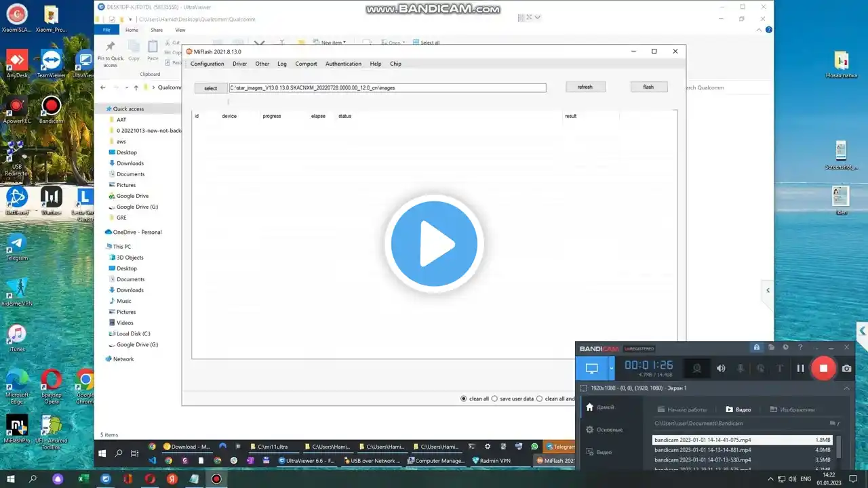Click Pin to Quick access in Explorer ribbon

tap(111, 54)
